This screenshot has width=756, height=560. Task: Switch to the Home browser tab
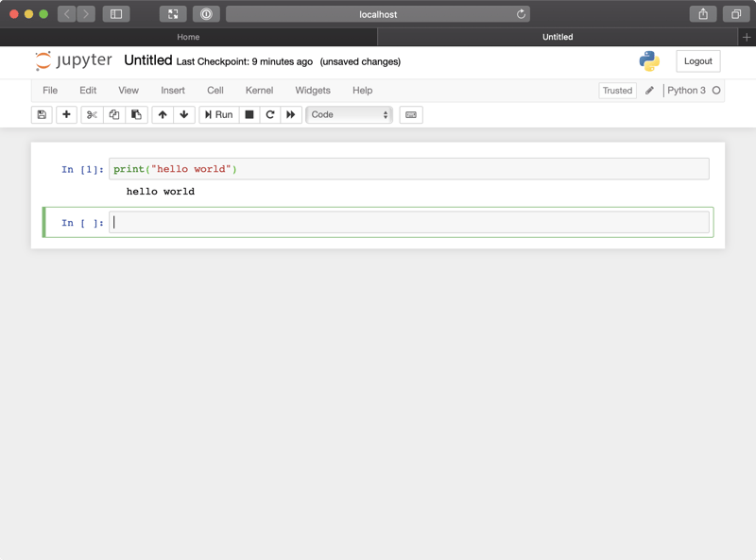tap(188, 37)
